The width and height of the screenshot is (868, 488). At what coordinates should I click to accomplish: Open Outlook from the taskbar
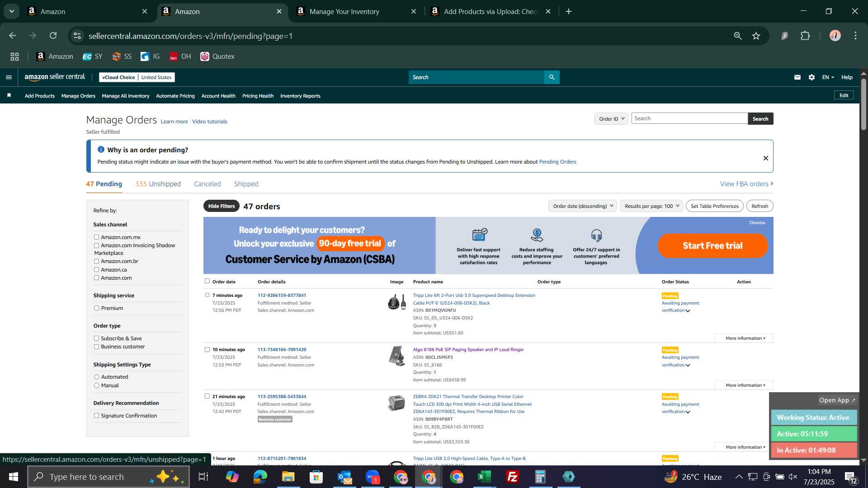click(344, 477)
